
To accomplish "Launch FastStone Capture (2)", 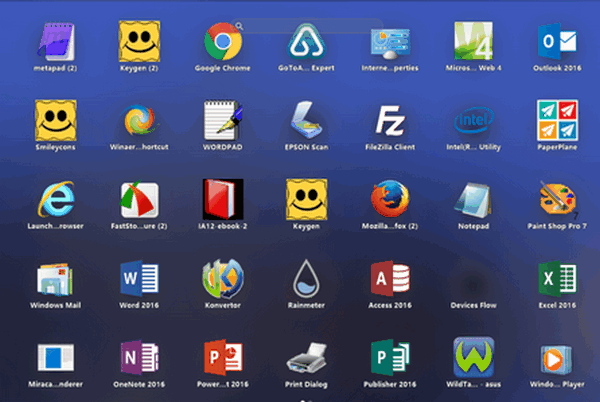I will 139,199.
